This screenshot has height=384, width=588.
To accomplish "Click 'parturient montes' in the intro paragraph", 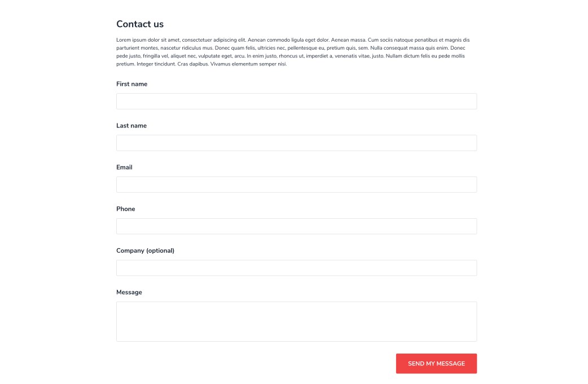I will click(137, 48).
